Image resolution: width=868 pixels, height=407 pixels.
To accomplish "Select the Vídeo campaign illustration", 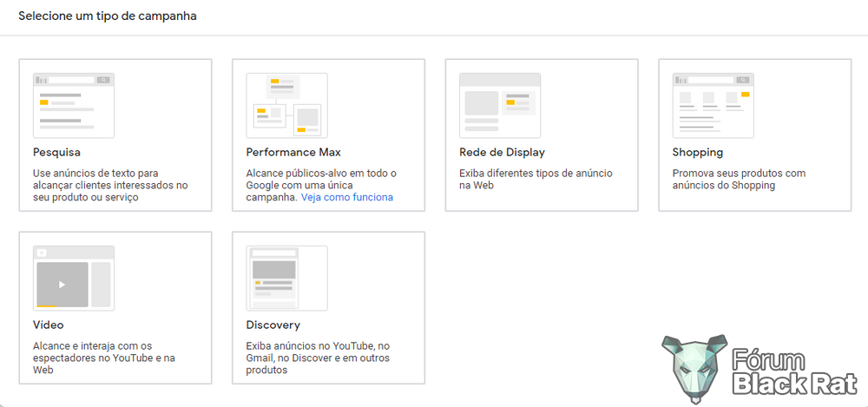I will 74,278.
